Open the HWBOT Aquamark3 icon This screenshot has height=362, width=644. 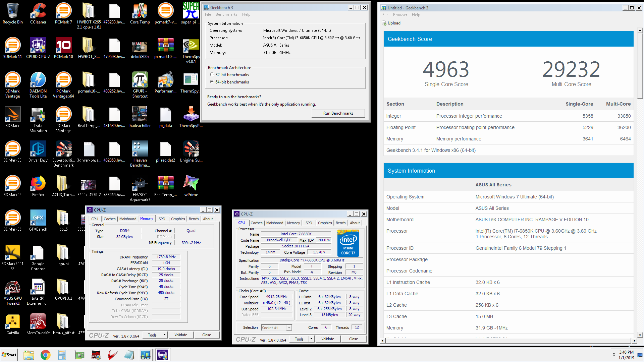[x=140, y=188]
